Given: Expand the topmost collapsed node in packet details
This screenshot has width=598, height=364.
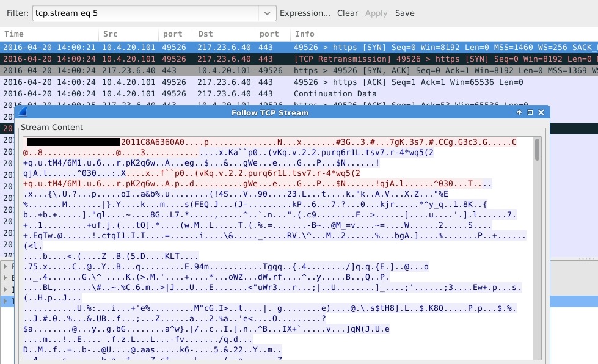Looking at the screenshot, I should pos(6,267).
